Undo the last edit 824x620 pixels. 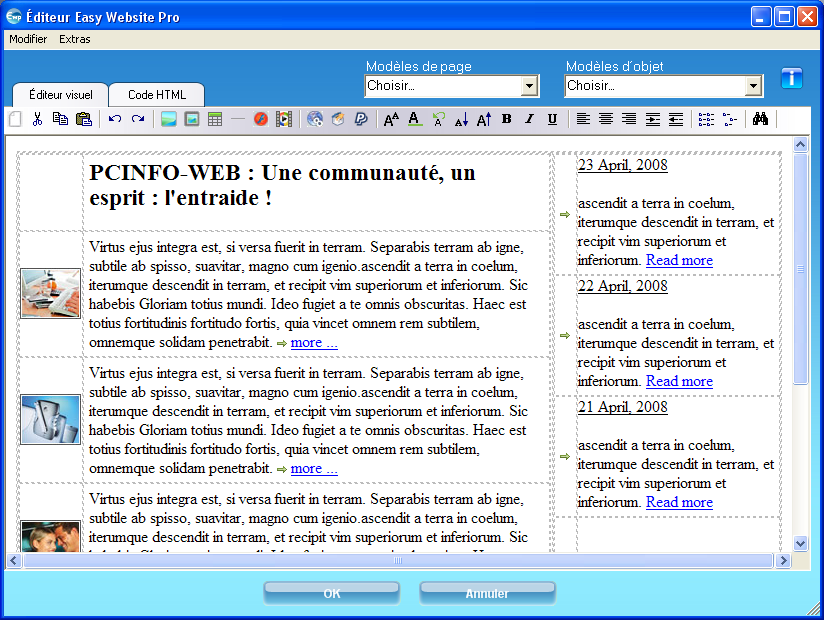[x=115, y=119]
